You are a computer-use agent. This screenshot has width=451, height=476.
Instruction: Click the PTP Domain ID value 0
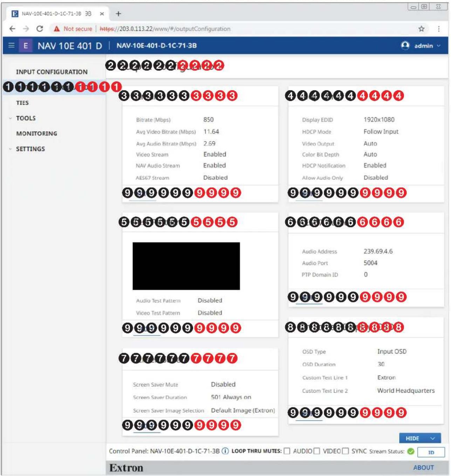pyautogui.click(x=365, y=275)
